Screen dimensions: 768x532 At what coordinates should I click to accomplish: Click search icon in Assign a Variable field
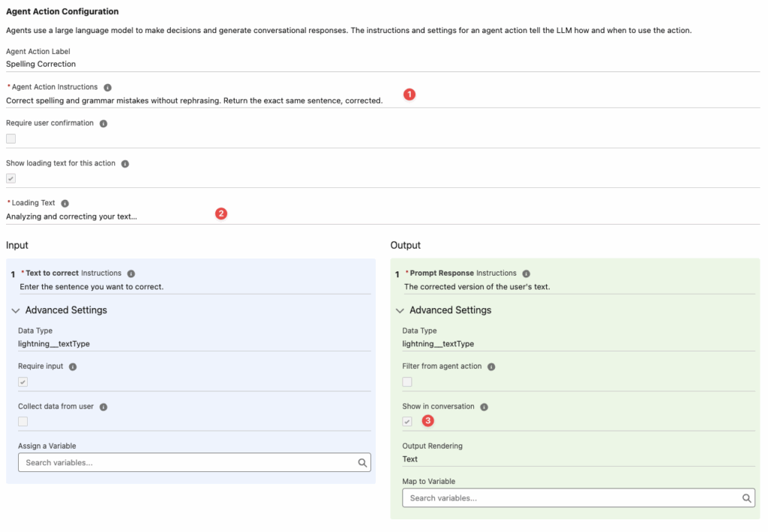[362, 463]
